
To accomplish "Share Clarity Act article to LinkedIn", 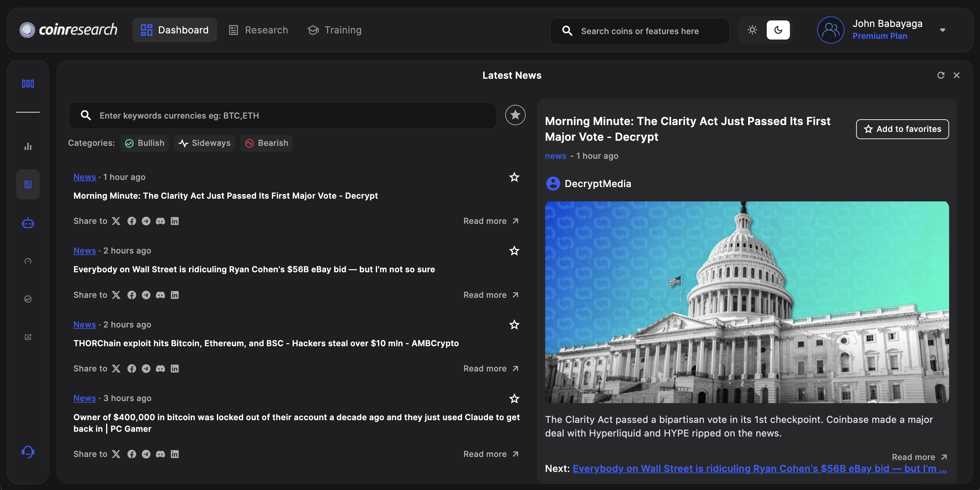I will pos(175,221).
